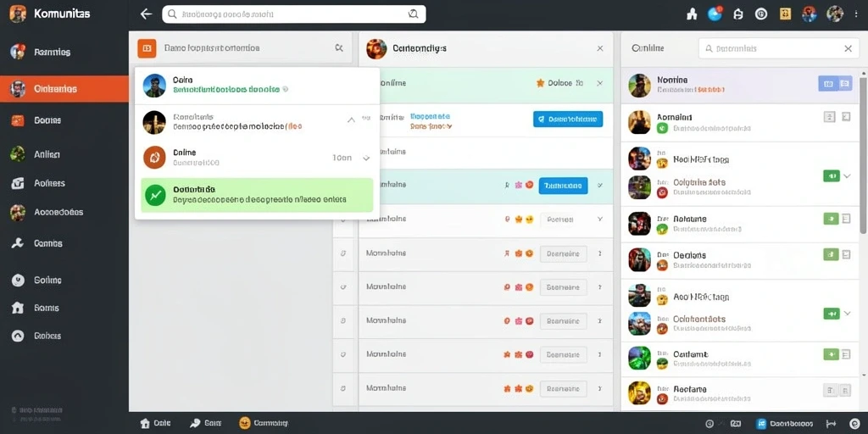Click the keyboard-like icon in bottom-right bar
Viewport: 868px width, 434px height.
tap(735, 424)
